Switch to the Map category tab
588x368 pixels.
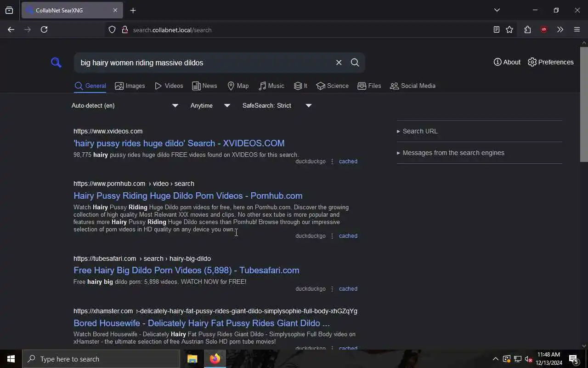(x=238, y=86)
